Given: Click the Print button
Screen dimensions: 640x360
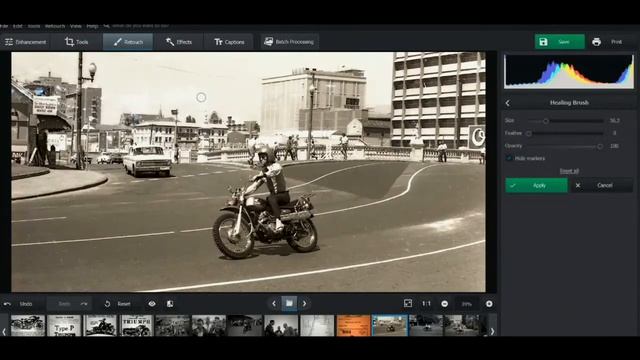Looking at the screenshot, I should click(x=609, y=42).
